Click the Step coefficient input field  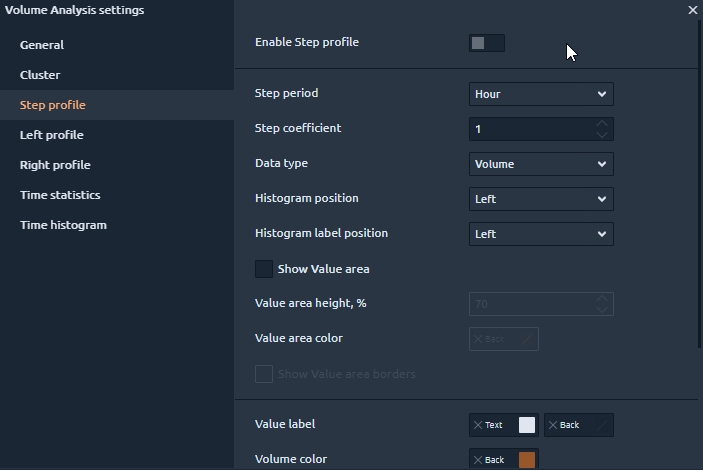tap(530, 129)
